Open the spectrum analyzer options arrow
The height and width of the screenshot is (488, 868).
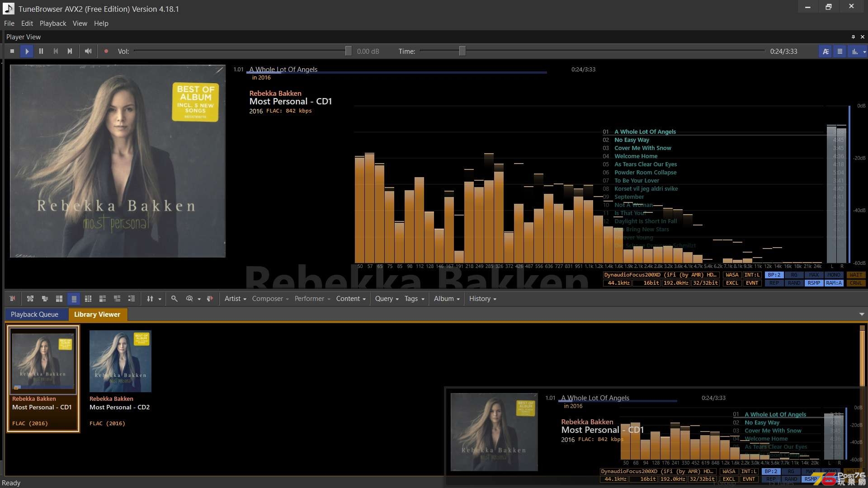[864, 52]
